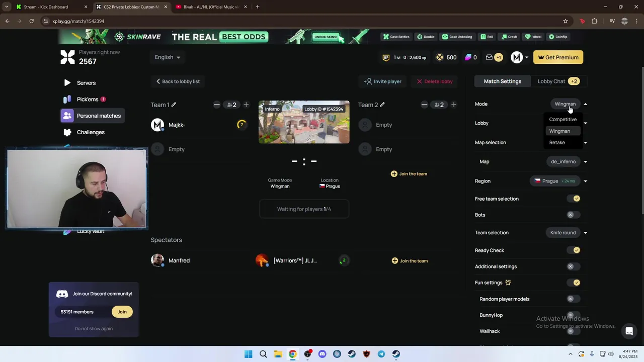644x362 pixels.
Task: Select Competitive mode option
Action: click(562, 120)
